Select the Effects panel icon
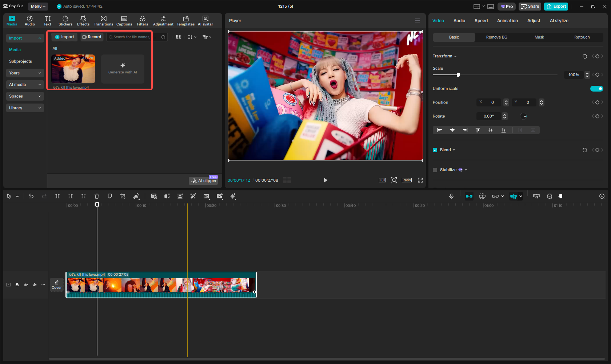This screenshot has height=364, width=611. point(83,20)
